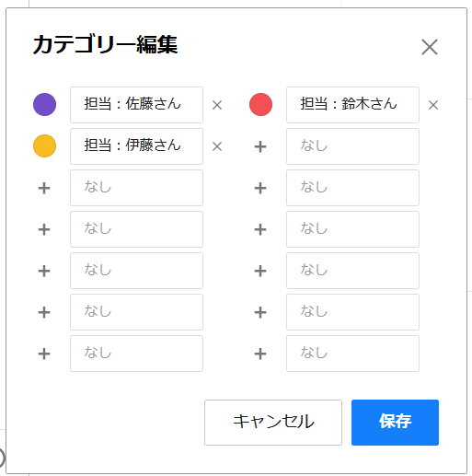Save categories with the 保存 button
The width and height of the screenshot is (472, 476).
(x=395, y=423)
